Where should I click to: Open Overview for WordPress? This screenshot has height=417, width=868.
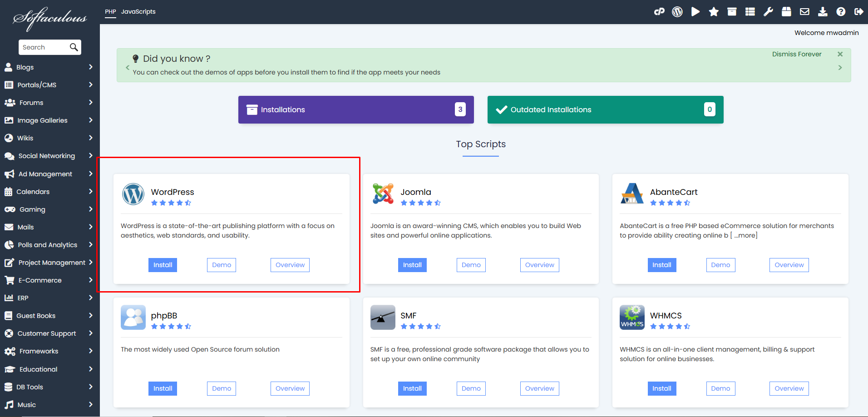pos(290,265)
